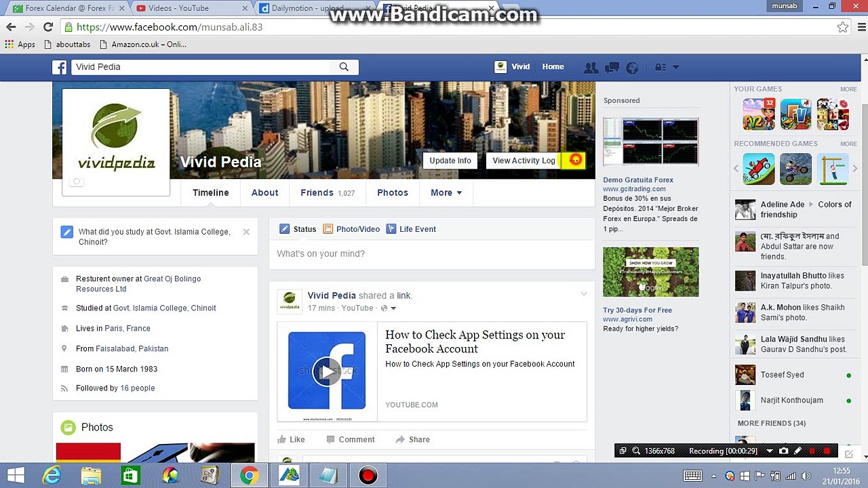The image size is (868, 488).
Task: Open Great Oj Bolingo Resources Ltd link
Action: coord(138,284)
